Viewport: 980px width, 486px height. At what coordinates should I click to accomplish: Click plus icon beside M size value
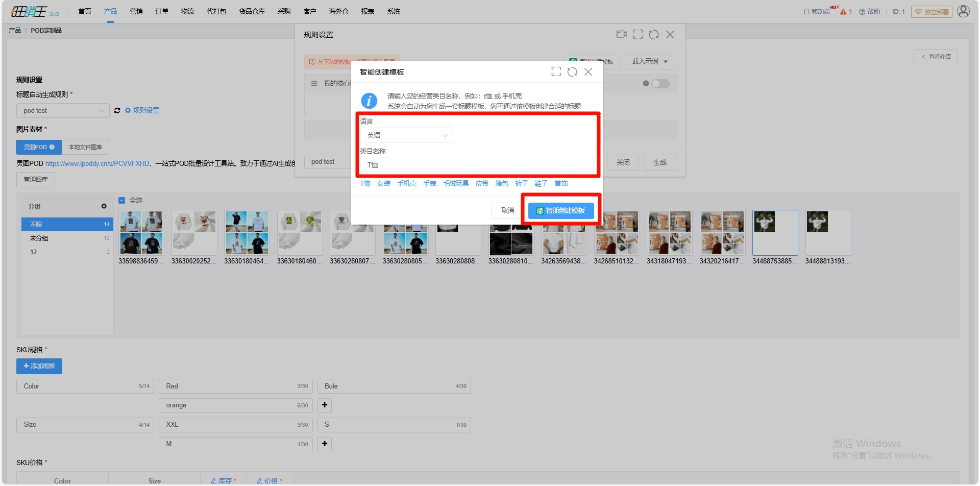325,444
